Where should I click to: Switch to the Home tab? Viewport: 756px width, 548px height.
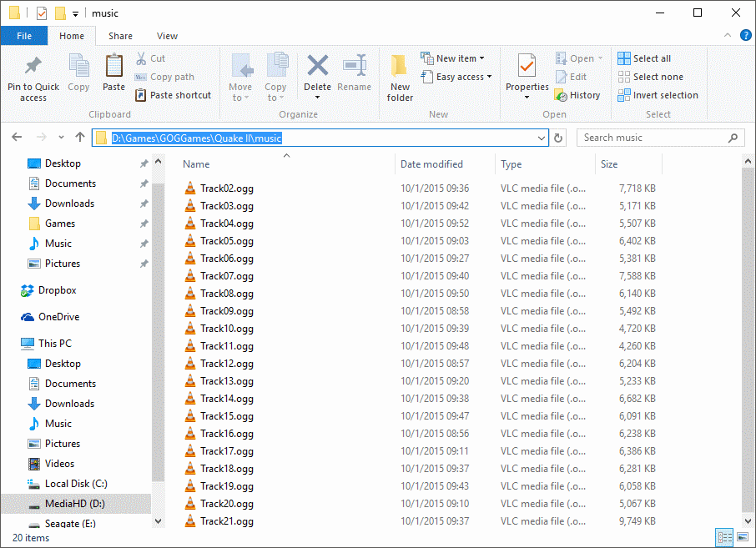(x=72, y=36)
